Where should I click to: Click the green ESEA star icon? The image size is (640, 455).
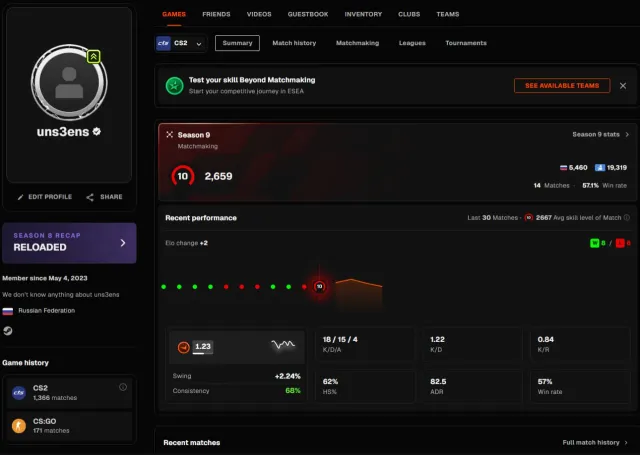[x=174, y=86]
